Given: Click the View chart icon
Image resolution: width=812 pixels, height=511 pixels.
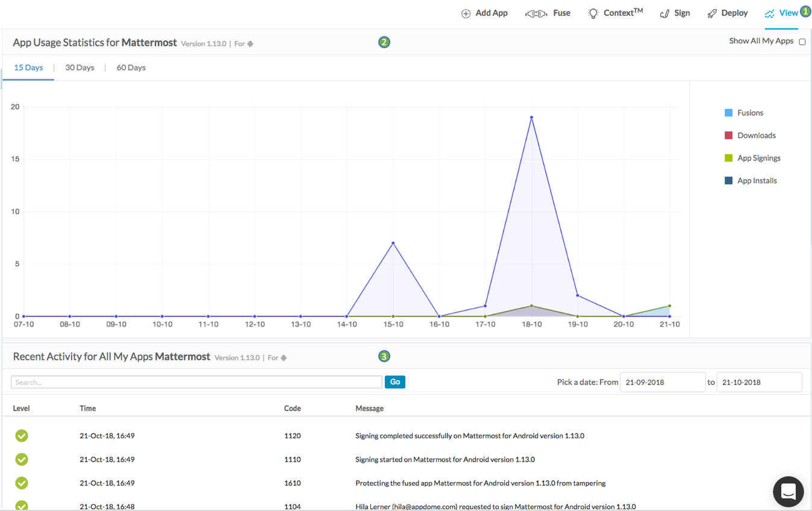Looking at the screenshot, I should tap(769, 14).
